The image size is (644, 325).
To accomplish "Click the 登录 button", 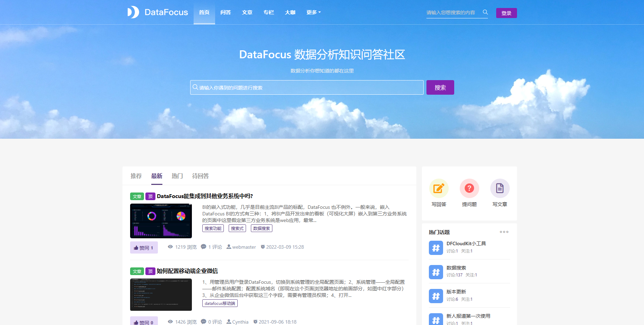I will tap(506, 13).
